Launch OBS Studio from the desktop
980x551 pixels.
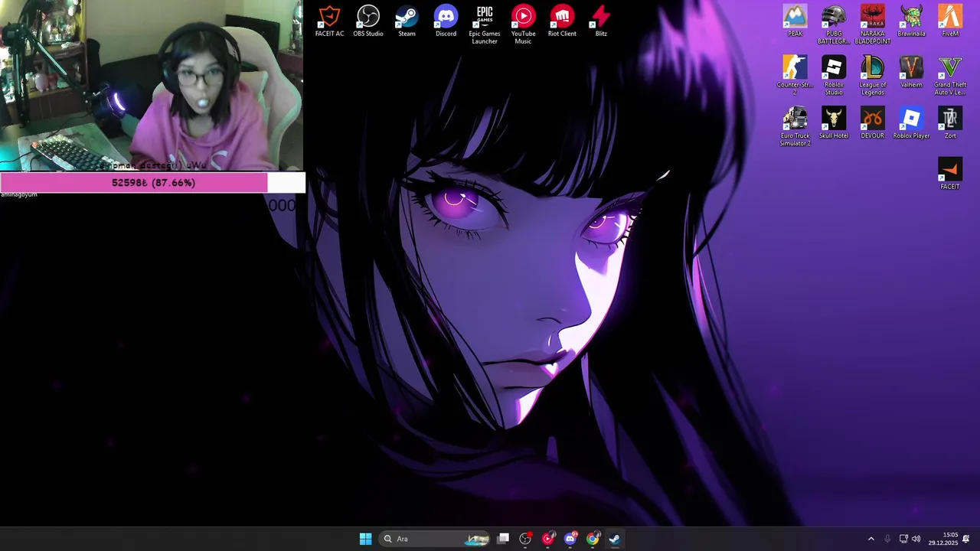pyautogui.click(x=368, y=21)
